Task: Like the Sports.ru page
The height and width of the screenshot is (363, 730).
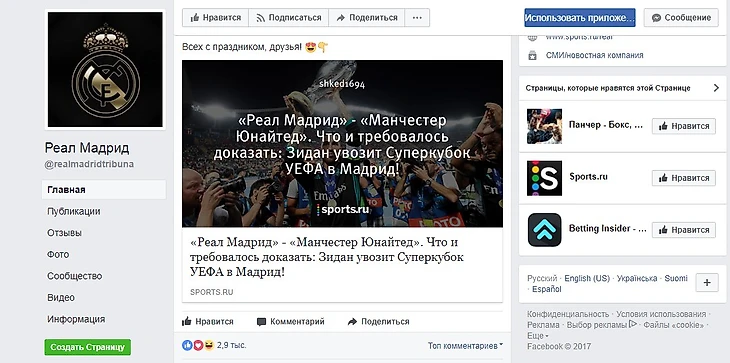Action: (x=683, y=178)
